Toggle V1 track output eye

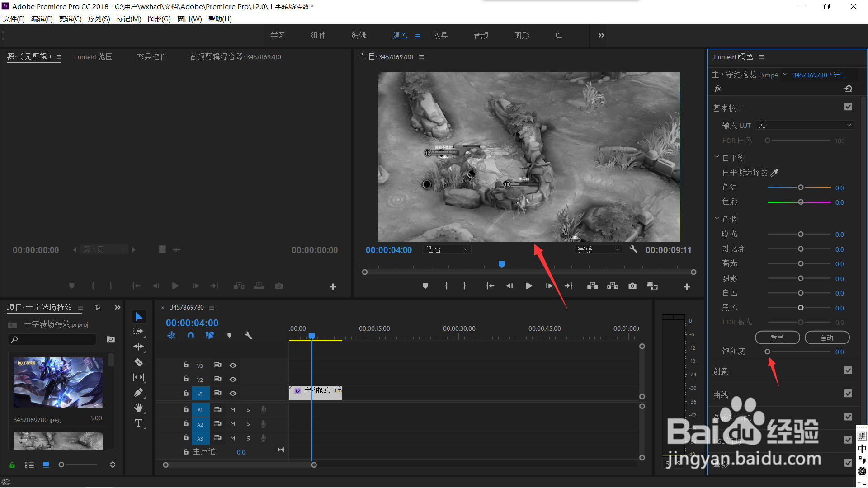pos(233,393)
